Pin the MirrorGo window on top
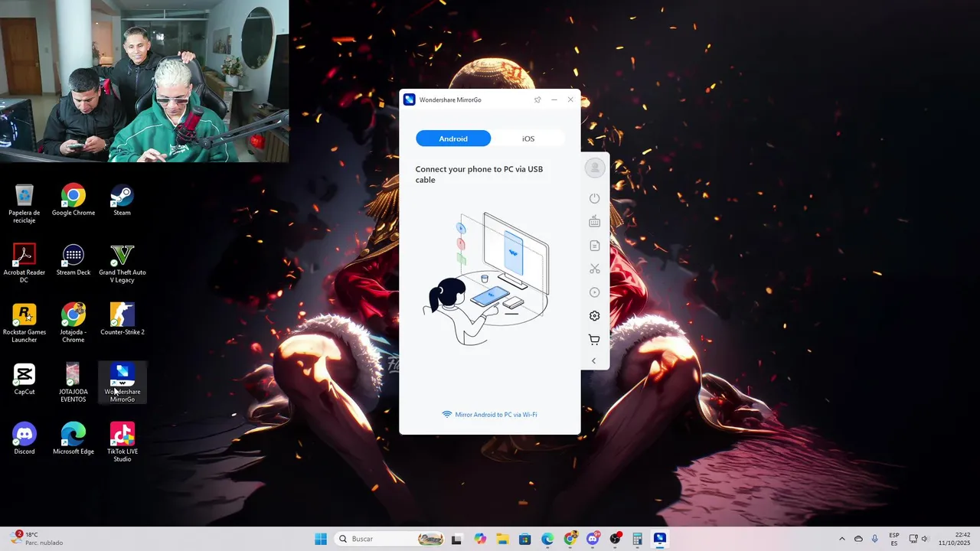980x551 pixels. pos(537,99)
